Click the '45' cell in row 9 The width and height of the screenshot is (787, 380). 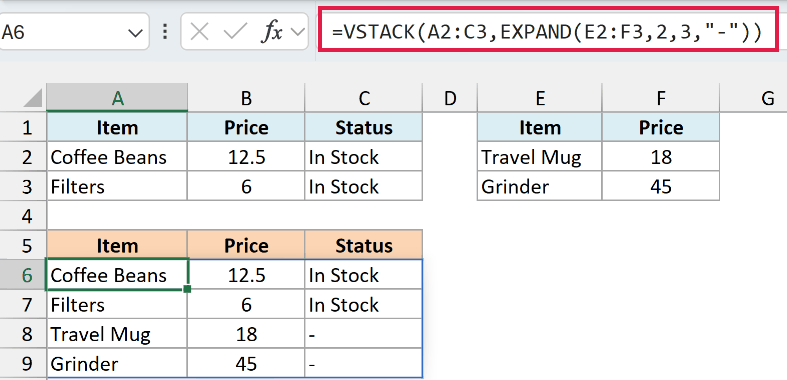[246, 363]
